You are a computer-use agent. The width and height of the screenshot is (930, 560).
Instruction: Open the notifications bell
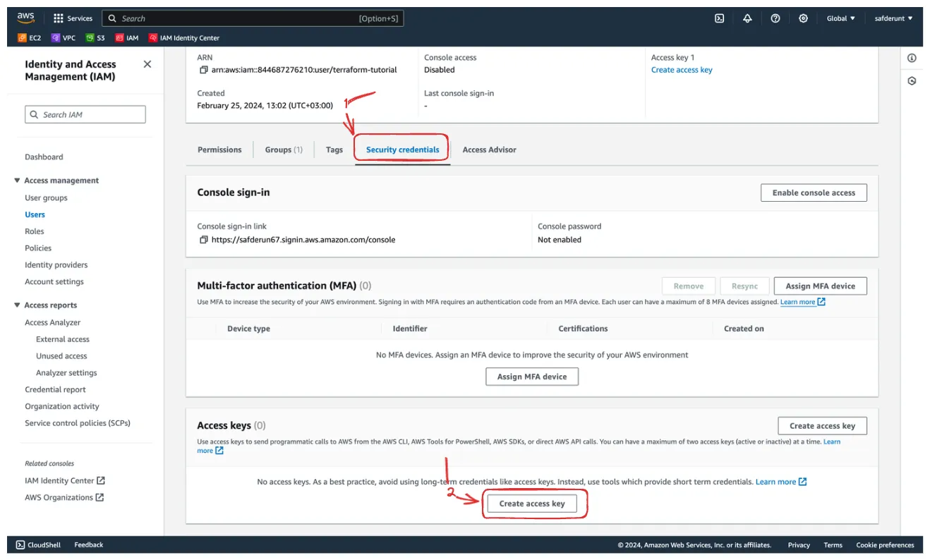tap(747, 18)
